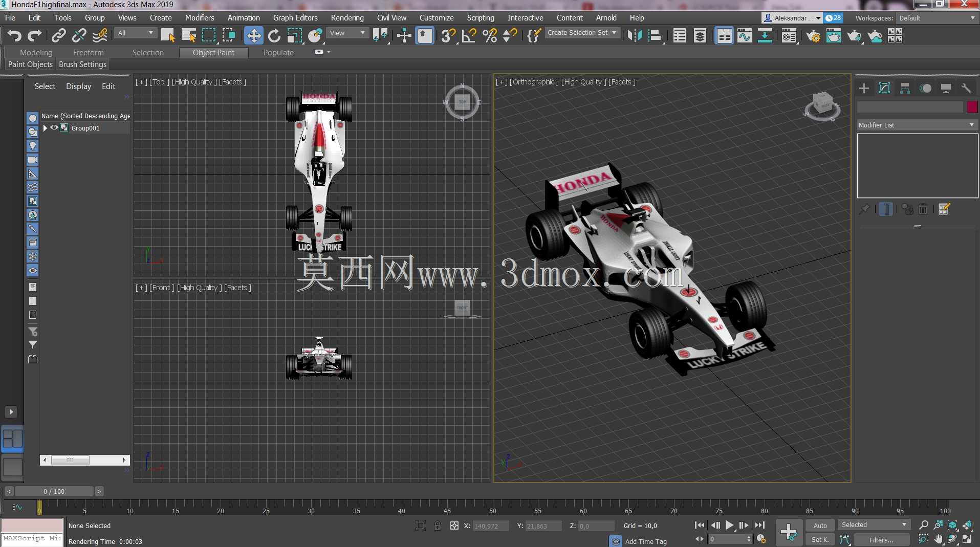The image size is (980, 547).
Task: Open the selection filter All dropdown
Action: pyautogui.click(x=136, y=33)
